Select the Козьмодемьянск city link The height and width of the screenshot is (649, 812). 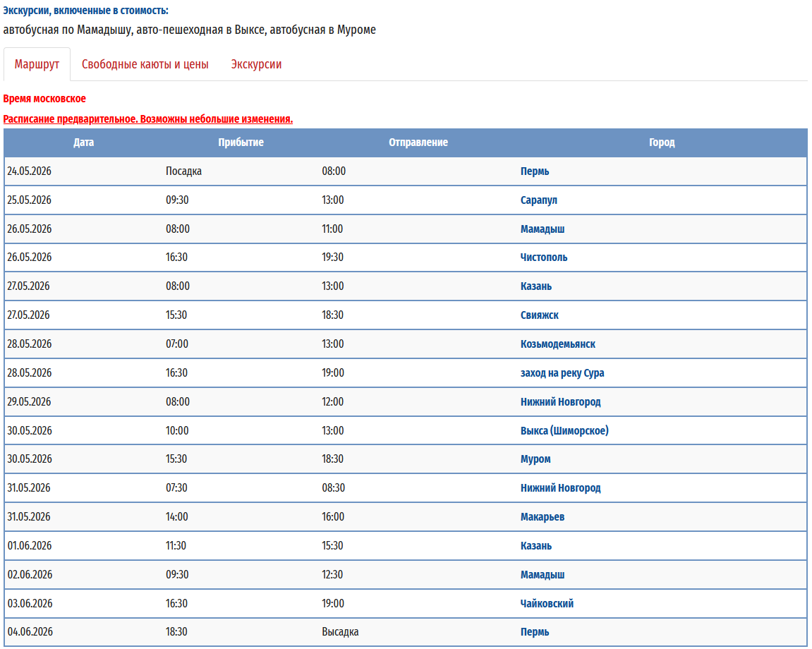click(x=558, y=344)
